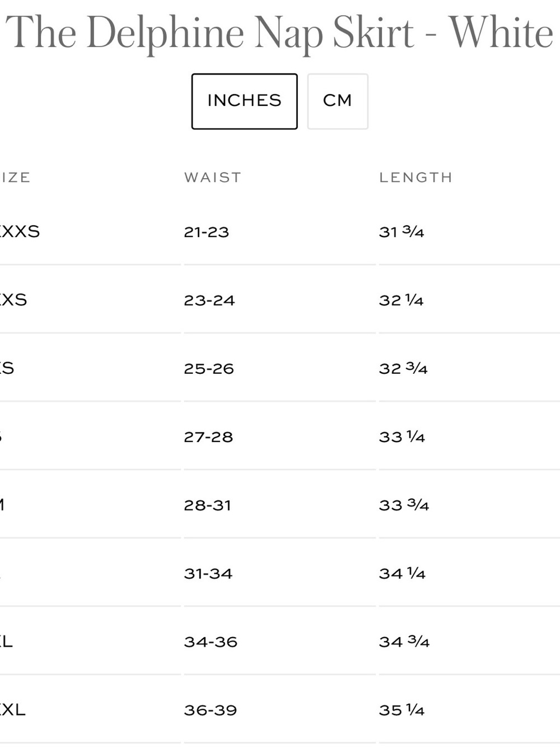Click waist value 25-26
Screen dimensions: 560x747
point(209,369)
